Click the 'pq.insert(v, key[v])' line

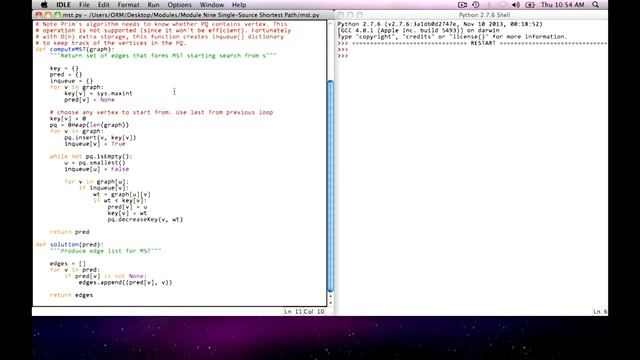[100, 138]
